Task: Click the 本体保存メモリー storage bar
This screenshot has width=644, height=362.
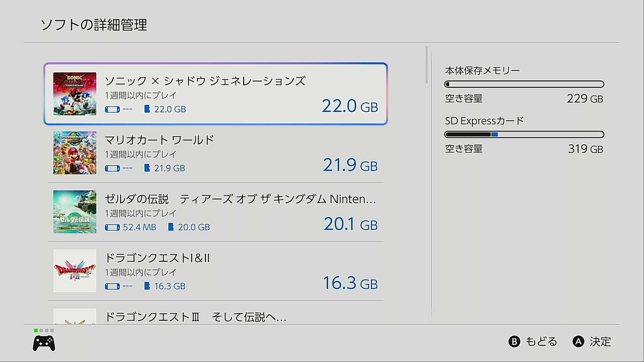Action: pos(524,84)
